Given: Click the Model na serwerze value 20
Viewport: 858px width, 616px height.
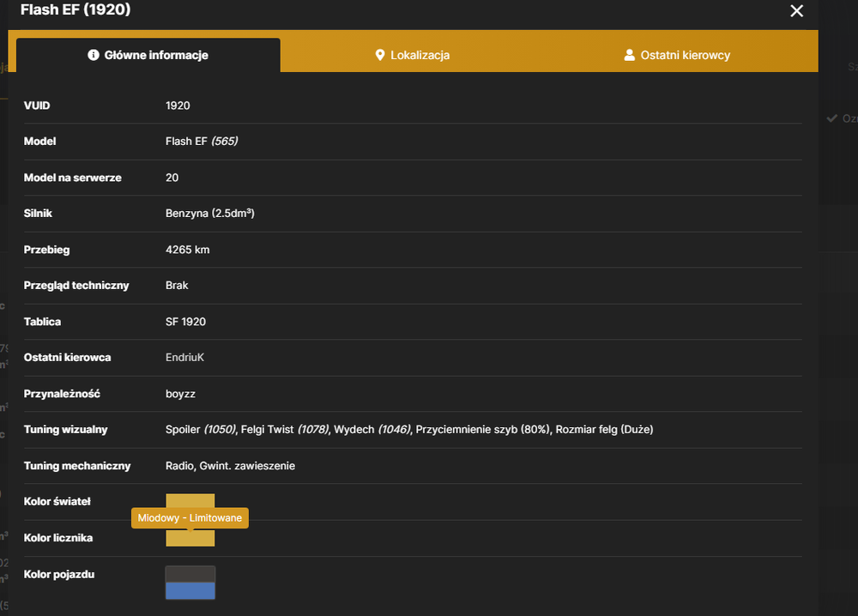Looking at the screenshot, I should point(172,178).
